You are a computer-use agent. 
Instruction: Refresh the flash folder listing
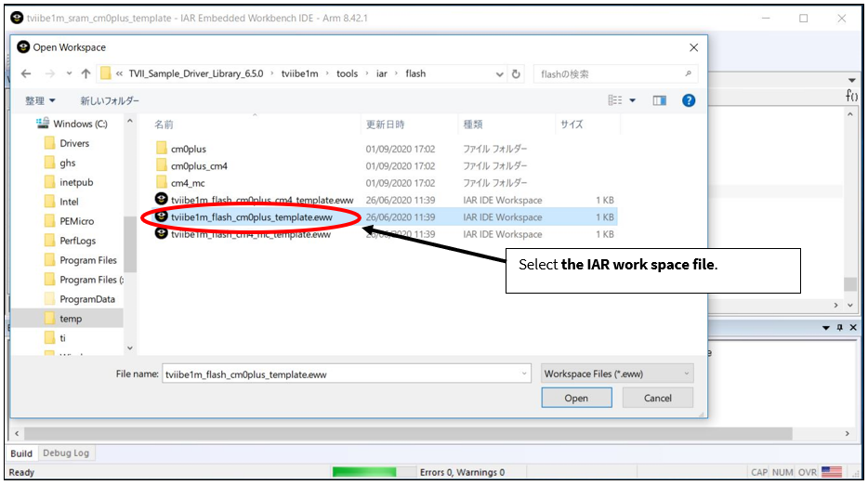coord(516,73)
